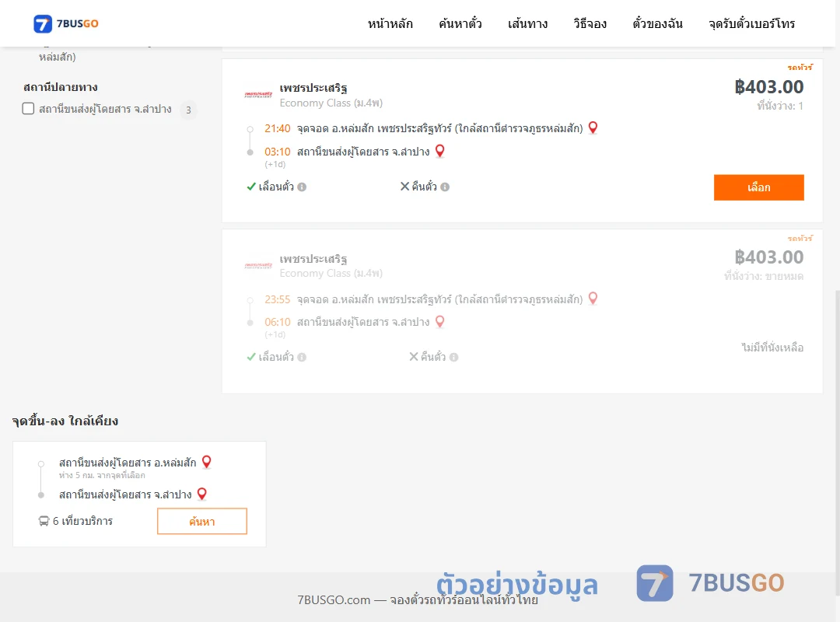Open map pin for 03:10 arrival station
Screen dimensions: 840x622
click(x=439, y=151)
